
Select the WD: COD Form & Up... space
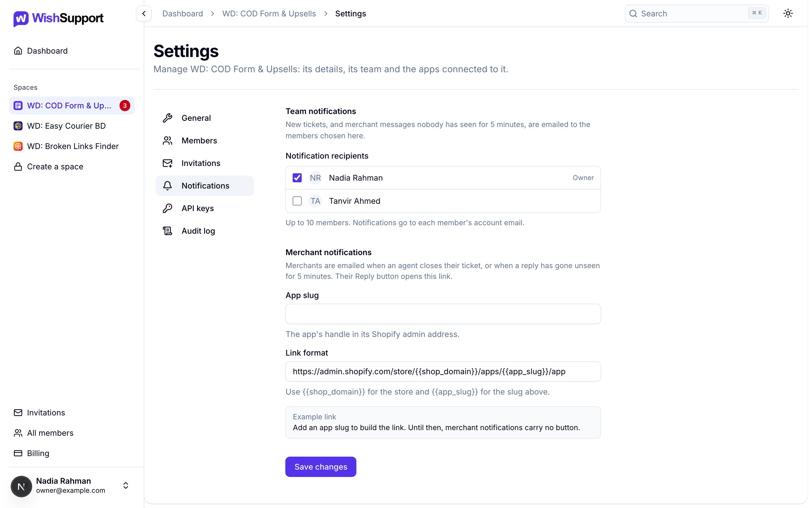[x=72, y=106]
